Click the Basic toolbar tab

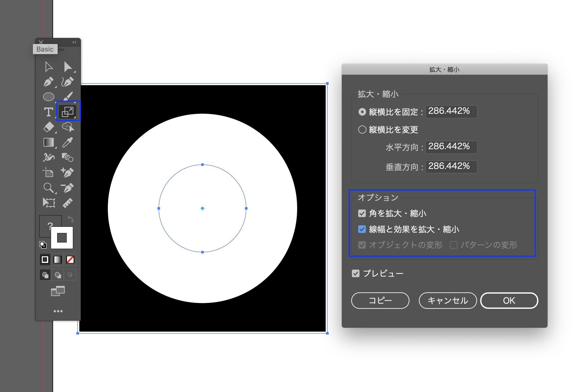coord(45,49)
